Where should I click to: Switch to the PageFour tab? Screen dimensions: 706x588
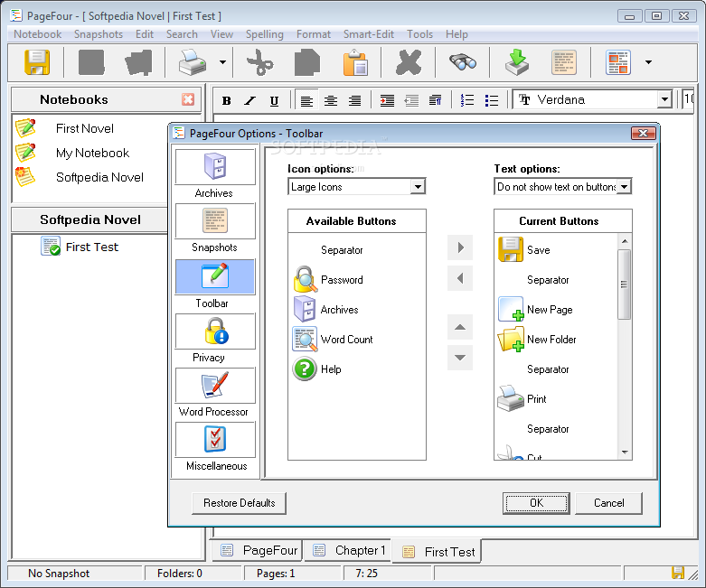258,550
